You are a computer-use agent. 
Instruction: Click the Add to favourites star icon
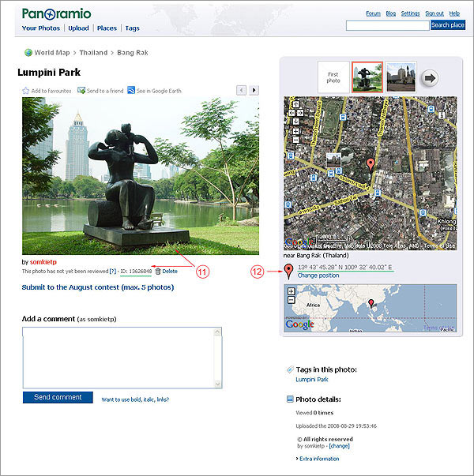pos(25,91)
